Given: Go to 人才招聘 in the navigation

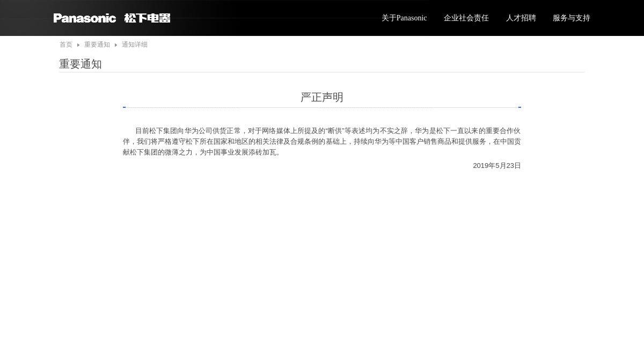Looking at the screenshot, I should (521, 18).
